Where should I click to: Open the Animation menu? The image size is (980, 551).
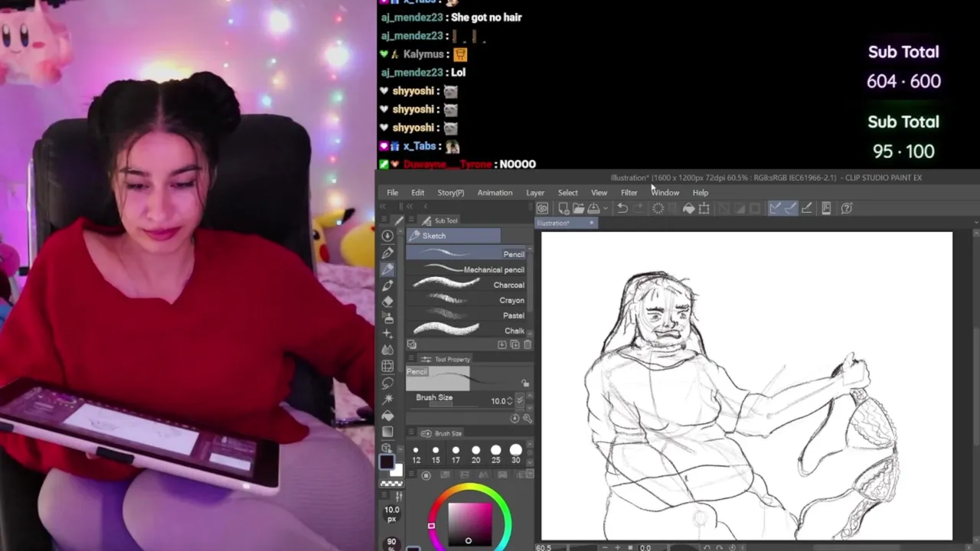(x=495, y=193)
